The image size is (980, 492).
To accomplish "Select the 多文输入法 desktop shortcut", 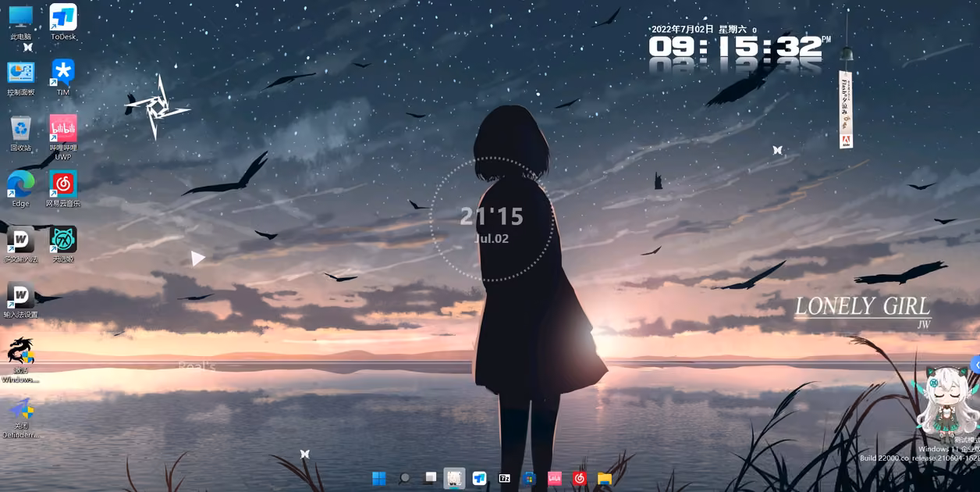I will (20, 245).
